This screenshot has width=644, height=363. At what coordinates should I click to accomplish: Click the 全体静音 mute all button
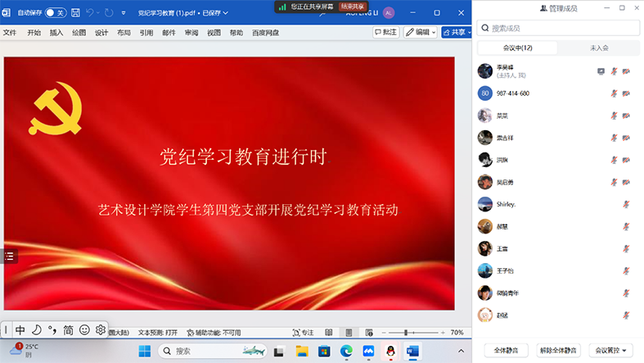(506, 350)
